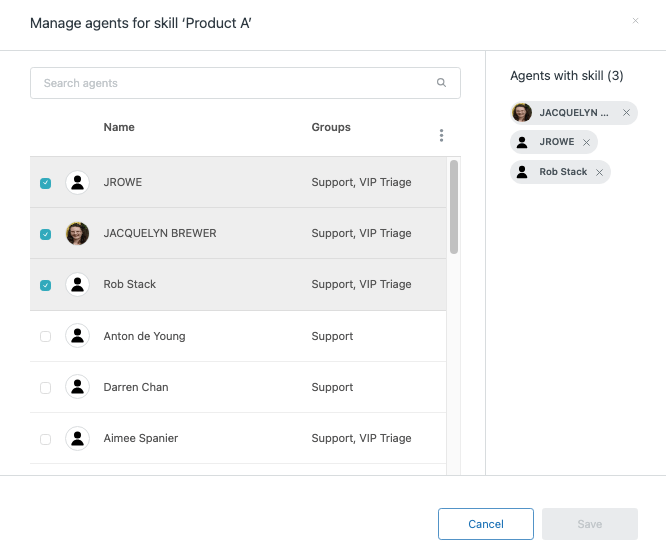Screen dimensions: 666x556
Task: Tick the Darren Chan checkbox
Action: (x=45, y=388)
